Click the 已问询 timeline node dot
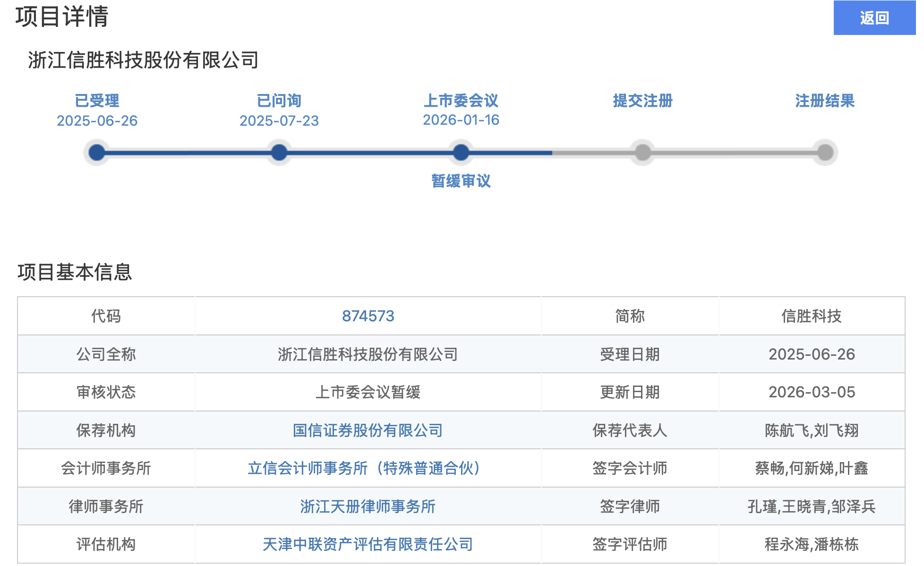924x566 pixels. [x=279, y=153]
